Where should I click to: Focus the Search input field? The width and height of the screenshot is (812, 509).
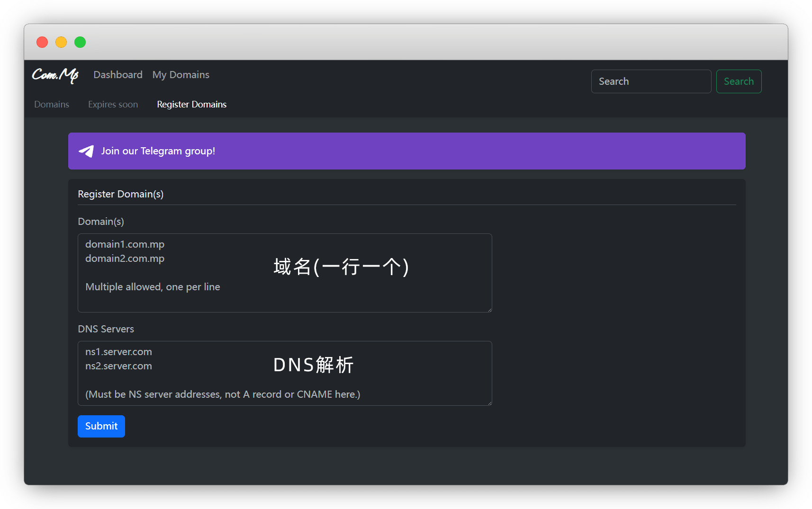tap(650, 81)
